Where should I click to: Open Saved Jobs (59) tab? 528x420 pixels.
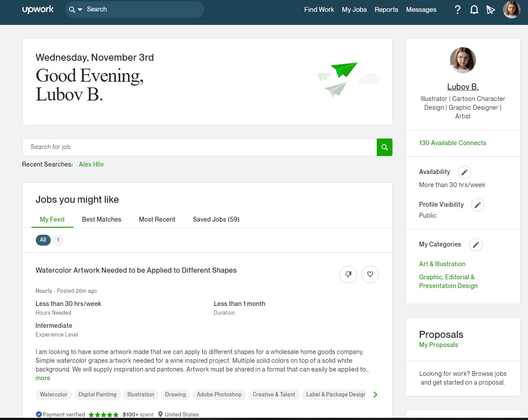click(216, 219)
